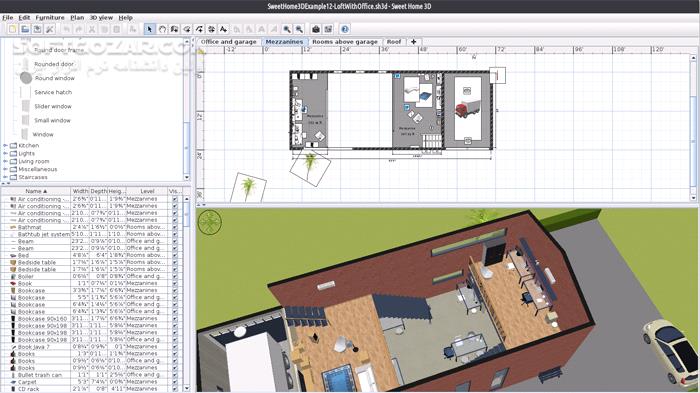Image resolution: width=700 pixels, height=393 pixels.
Task: Click the Copy toolbar icon
Action: pos(104,29)
